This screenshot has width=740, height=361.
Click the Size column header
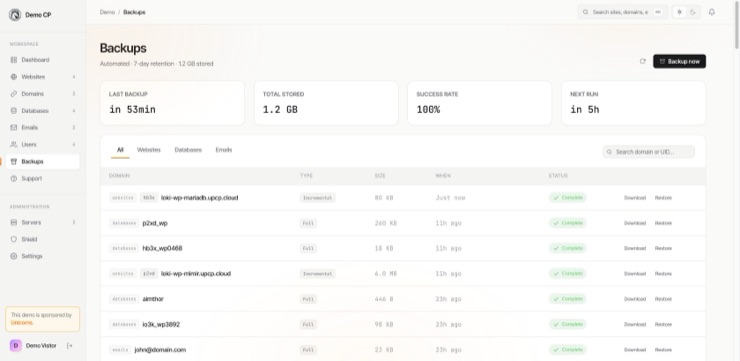point(380,176)
